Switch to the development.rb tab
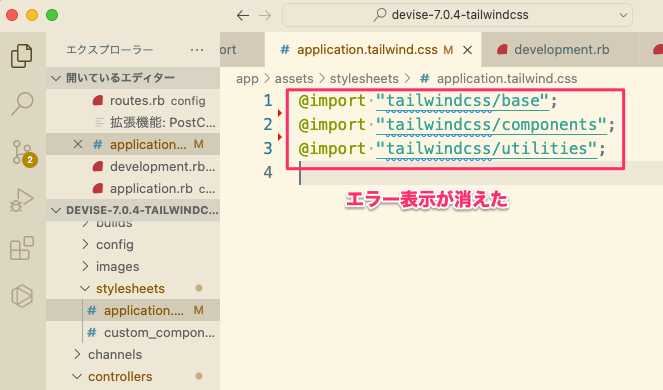663x390 pixels. click(560, 50)
